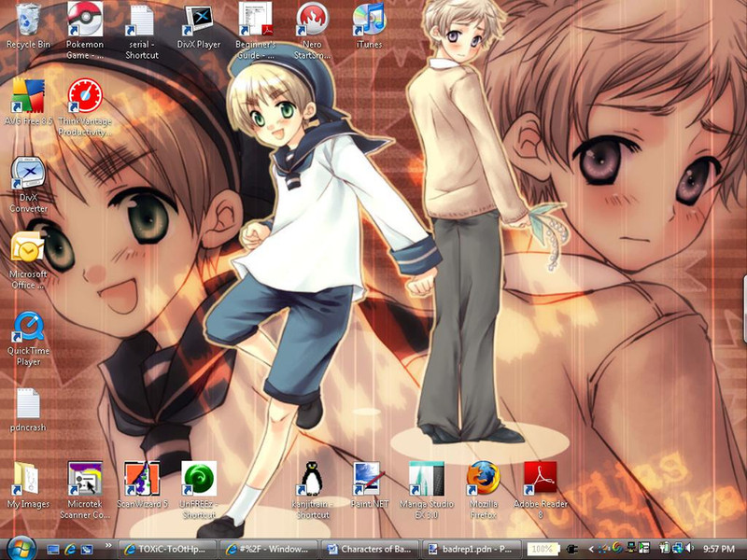Launch Internet Explorer from Quick Launch
747x560 pixels.
pos(70,549)
